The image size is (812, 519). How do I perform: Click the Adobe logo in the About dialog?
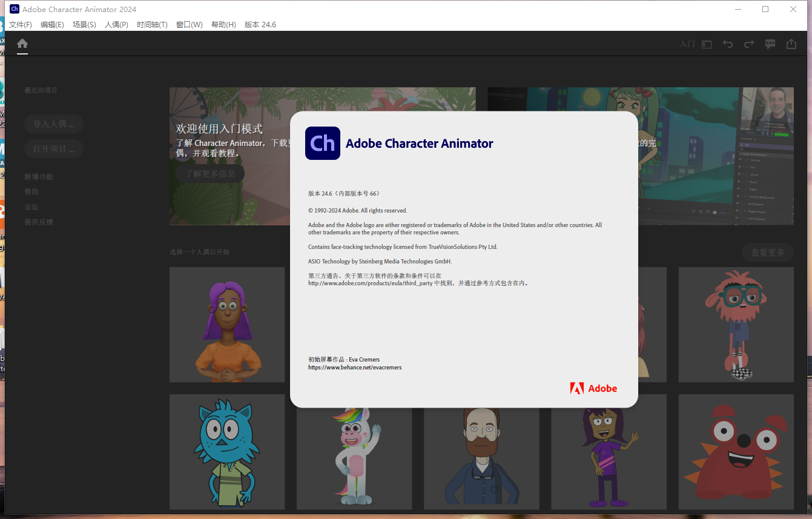[x=593, y=388]
